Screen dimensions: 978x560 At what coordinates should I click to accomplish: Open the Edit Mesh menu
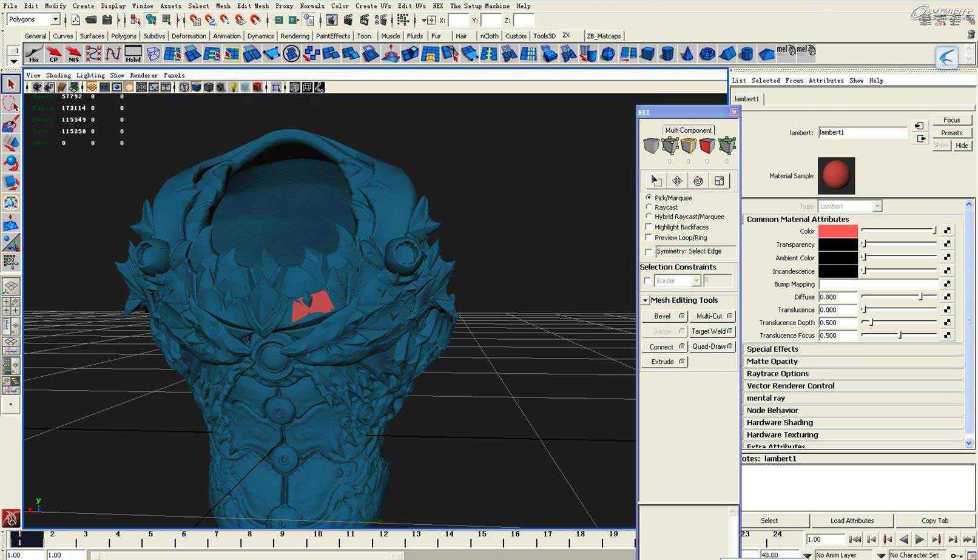pyautogui.click(x=252, y=6)
